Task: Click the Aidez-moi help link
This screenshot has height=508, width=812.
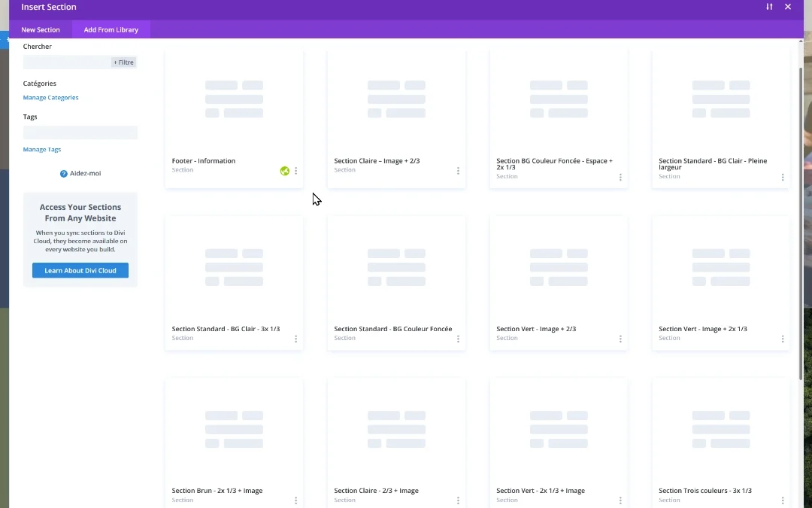Action: [x=80, y=174]
